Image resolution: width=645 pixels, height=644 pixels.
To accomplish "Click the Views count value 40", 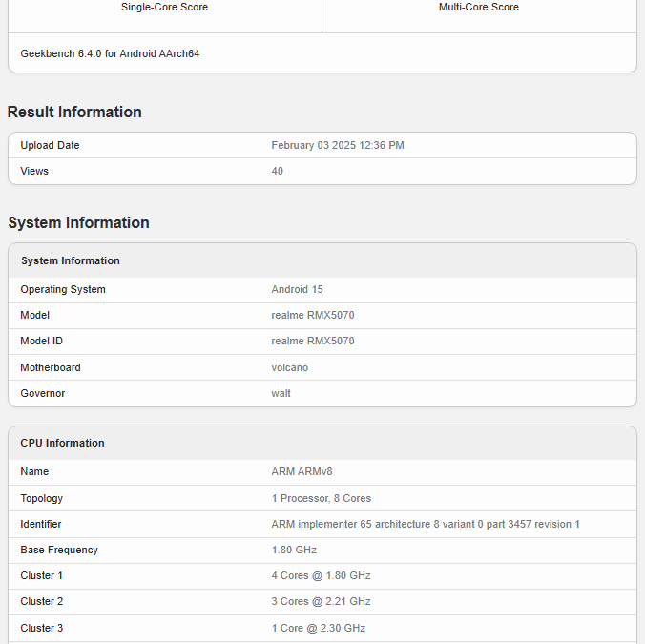I will [x=277, y=171].
